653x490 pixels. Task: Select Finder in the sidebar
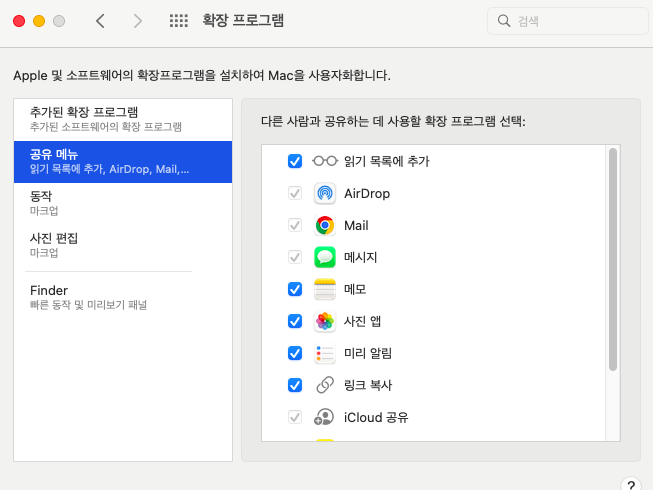(123, 298)
